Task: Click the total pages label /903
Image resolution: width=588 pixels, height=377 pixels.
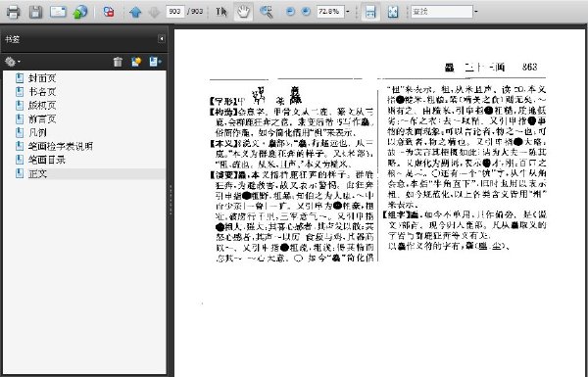Action: tap(195, 12)
